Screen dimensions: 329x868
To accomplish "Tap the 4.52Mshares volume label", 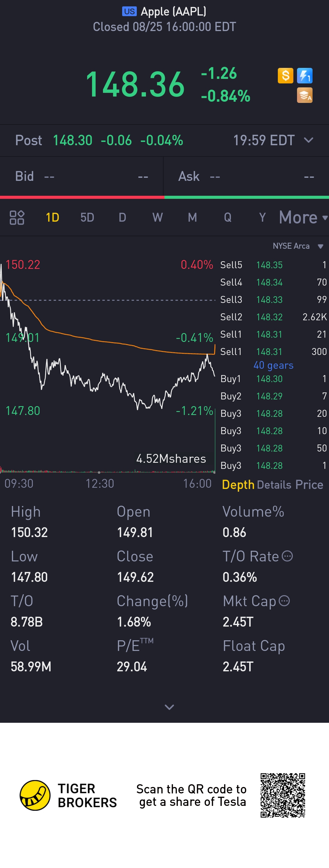I will 171,459.
